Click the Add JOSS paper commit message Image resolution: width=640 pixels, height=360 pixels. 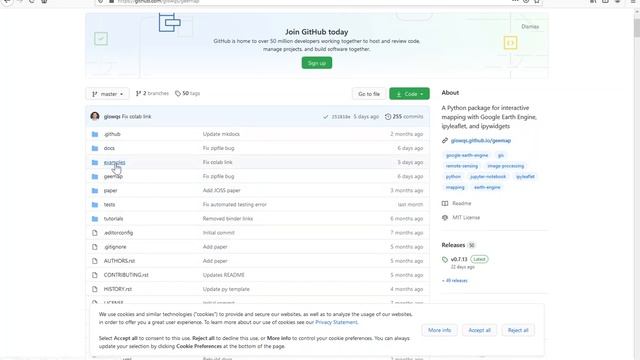click(222, 191)
